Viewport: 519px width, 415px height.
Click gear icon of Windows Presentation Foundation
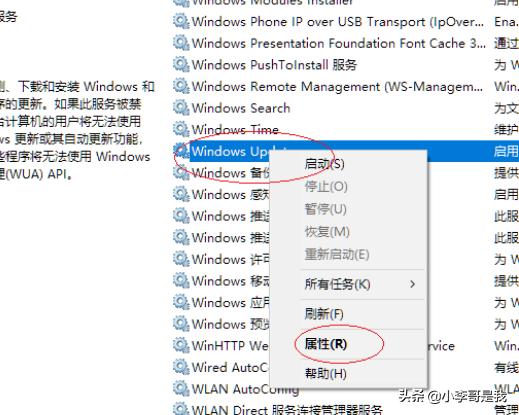click(x=181, y=43)
